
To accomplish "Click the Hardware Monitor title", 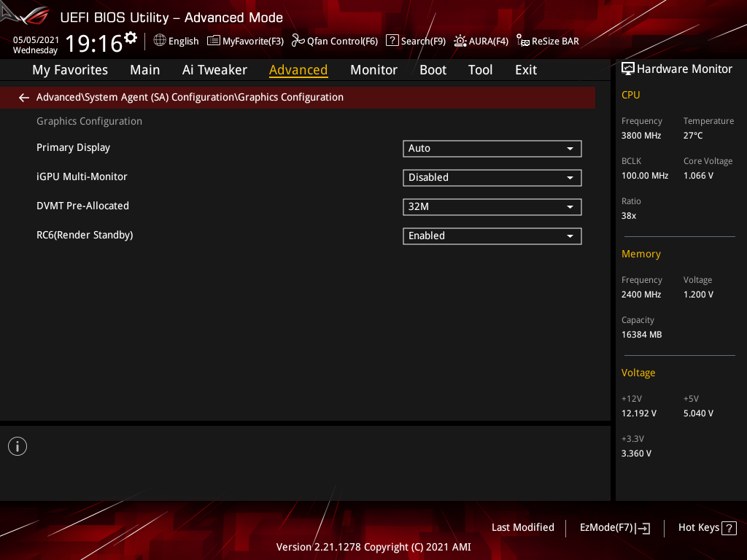I will [x=684, y=69].
